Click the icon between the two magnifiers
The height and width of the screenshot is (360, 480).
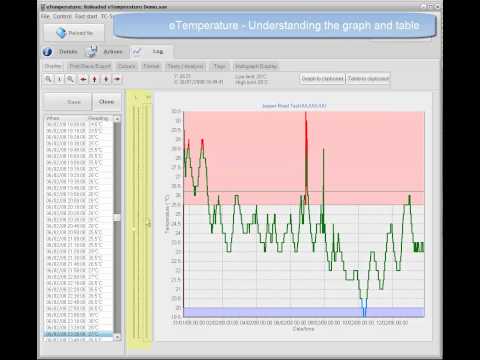pyautogui.click(x=59, y=79)
